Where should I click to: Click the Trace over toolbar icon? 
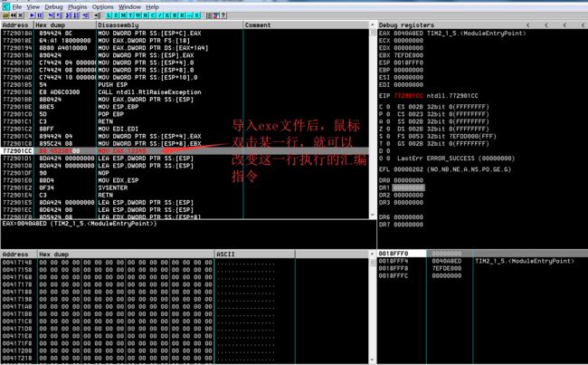point(76,15)
